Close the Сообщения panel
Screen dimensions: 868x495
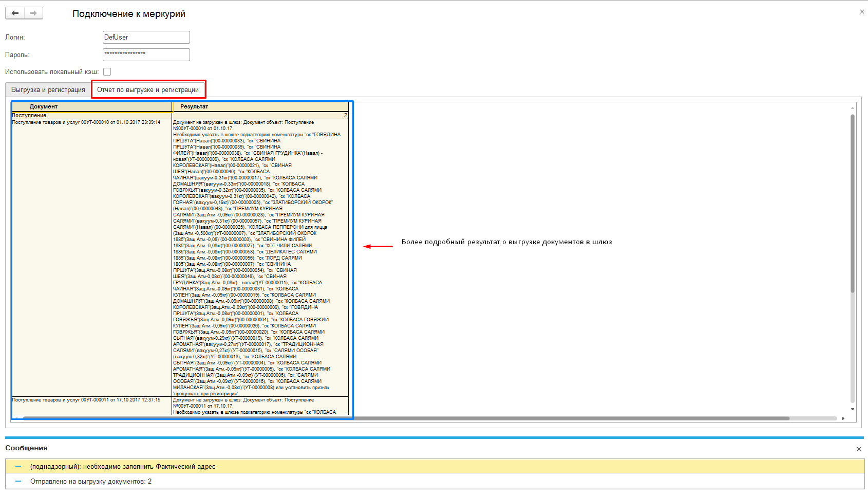click(x=859, y=449)
